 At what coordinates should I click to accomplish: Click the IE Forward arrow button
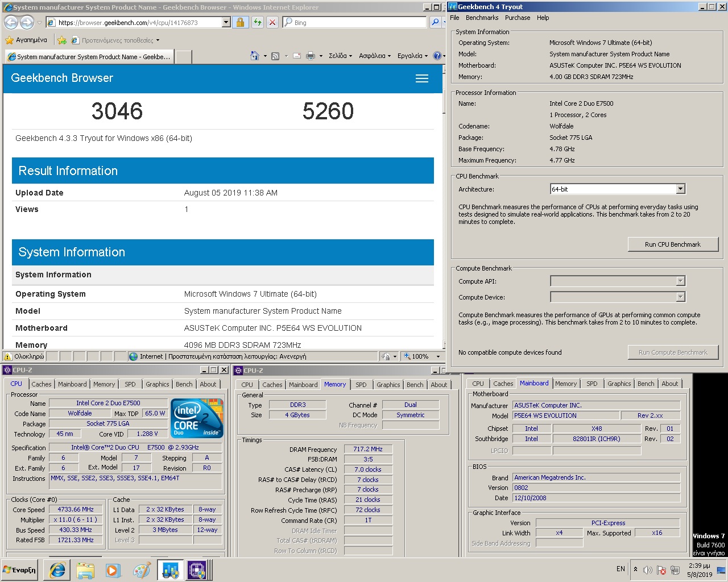(27, 22)
